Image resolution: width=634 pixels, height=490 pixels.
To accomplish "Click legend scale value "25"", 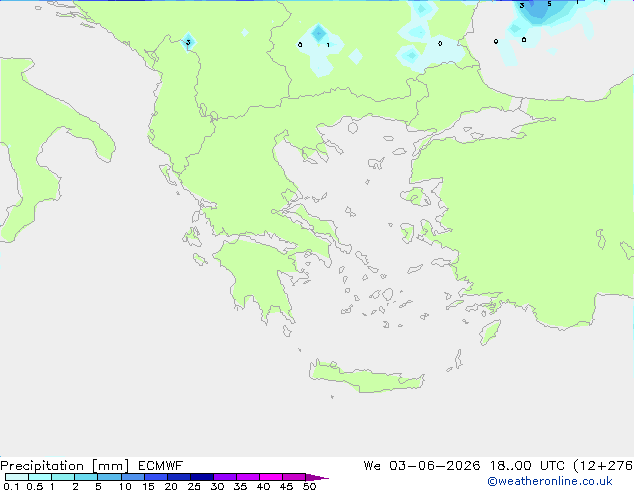I will [194, 486].
